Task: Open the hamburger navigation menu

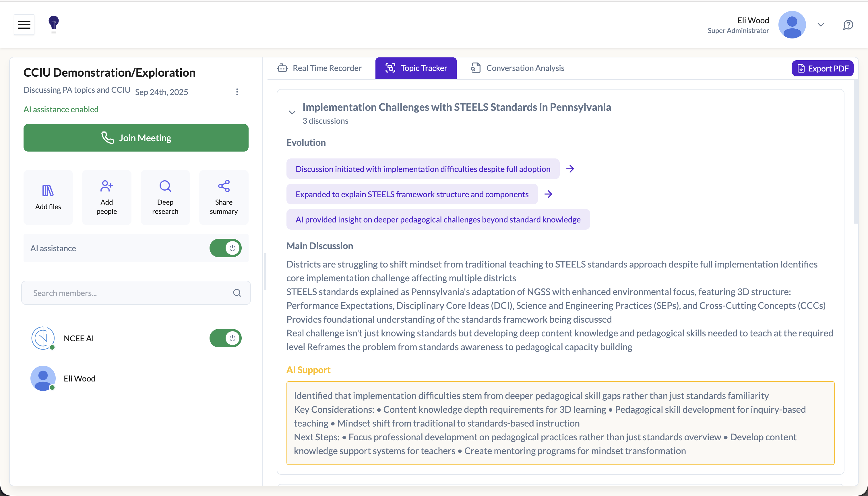Action: (x=24, y=24)
